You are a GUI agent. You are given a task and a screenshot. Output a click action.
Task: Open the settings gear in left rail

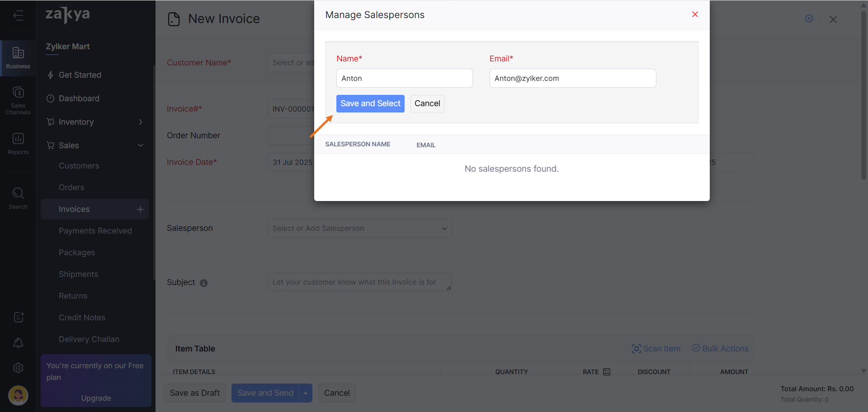(x=18, y=368)
